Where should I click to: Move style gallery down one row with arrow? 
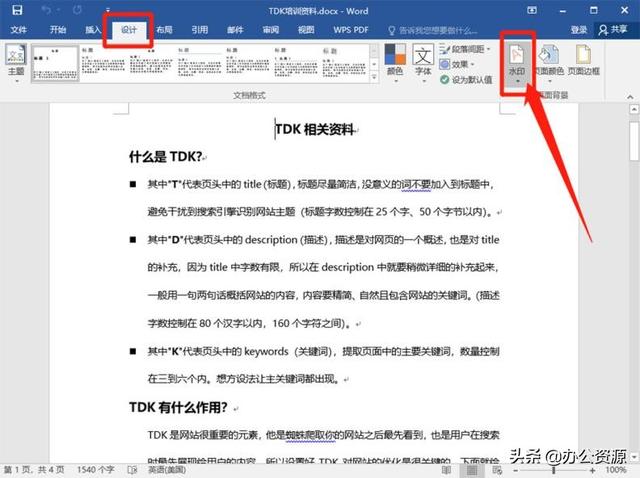[x=374, y=64]
